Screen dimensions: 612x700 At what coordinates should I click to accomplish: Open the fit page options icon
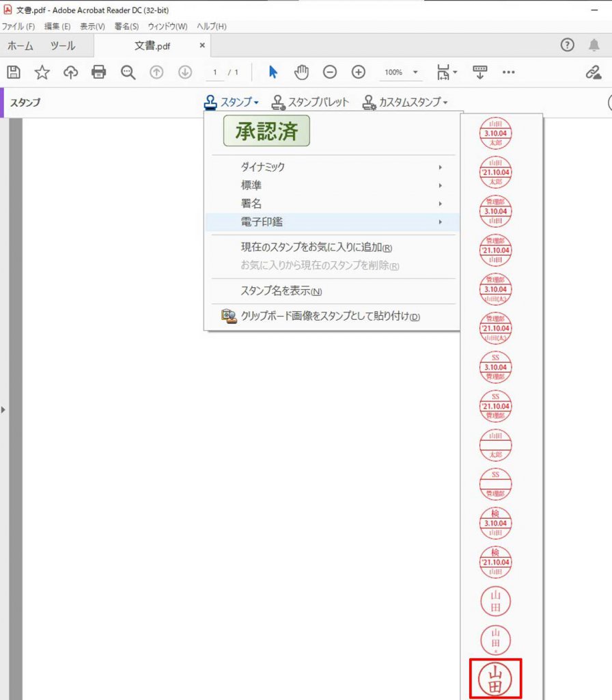(447, 72)
